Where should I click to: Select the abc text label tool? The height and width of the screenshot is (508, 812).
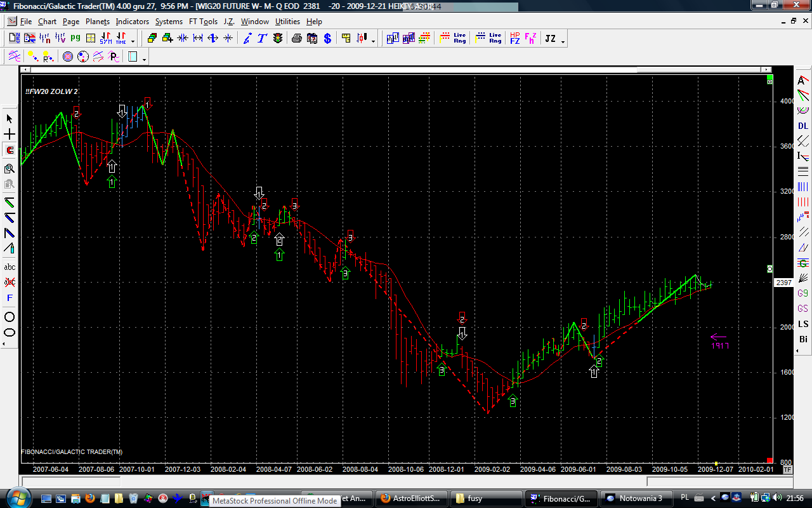click(x=10, y=267)
